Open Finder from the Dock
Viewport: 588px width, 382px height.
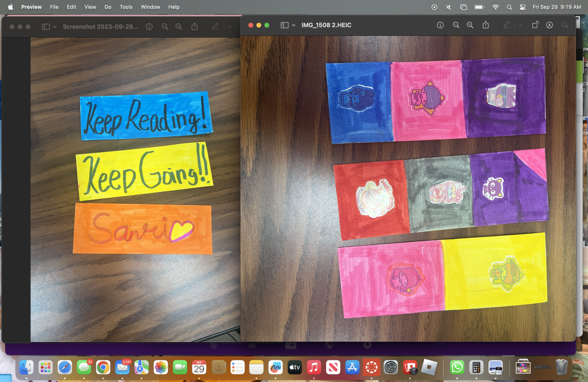coord(26,367)
